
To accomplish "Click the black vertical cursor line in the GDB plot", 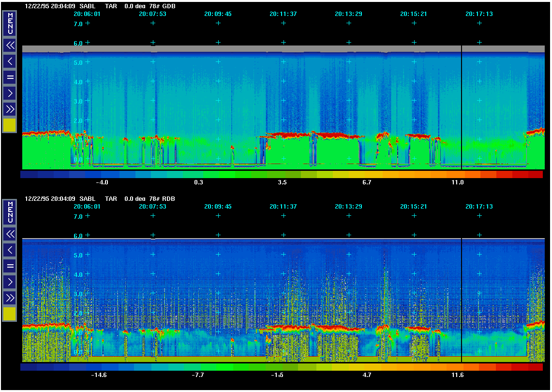I will pos(462,106).
